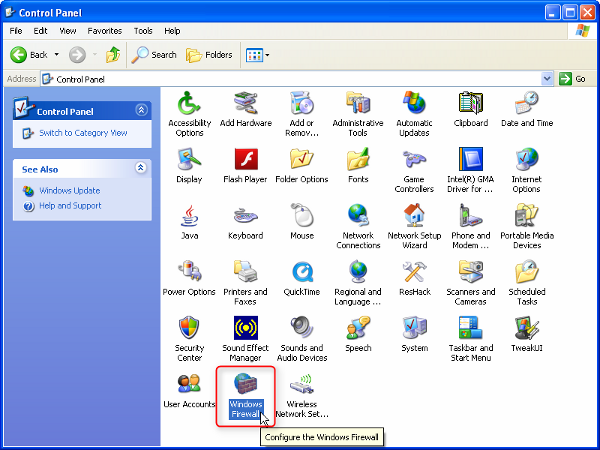Open the Power Options icon

[x=189, y=272]
